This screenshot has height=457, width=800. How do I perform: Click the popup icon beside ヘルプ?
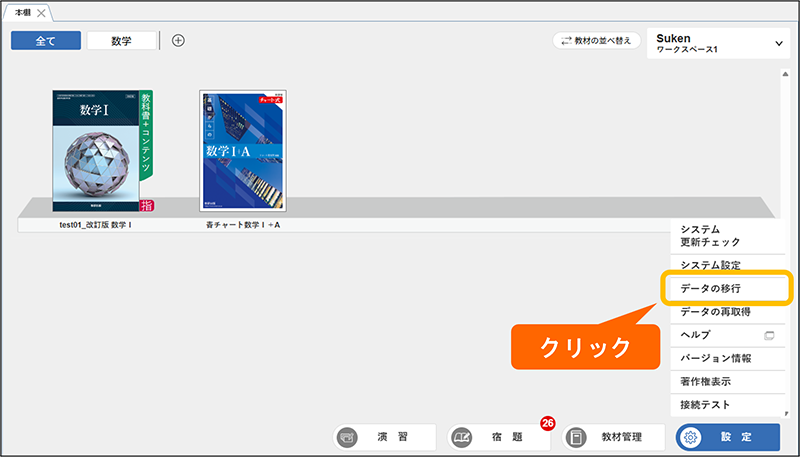click(770, 335)
